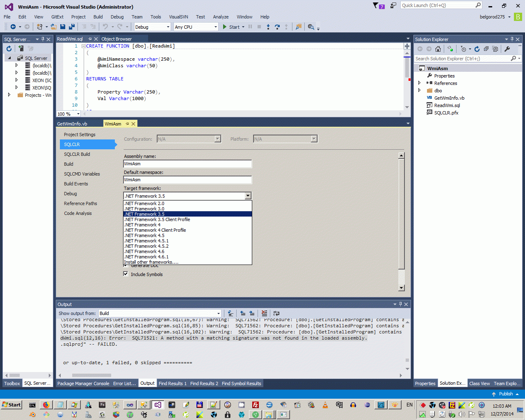This screenshot has height=420, width=525.
Task: Click Go to Previous Message in Output
Action: point(243,313)
